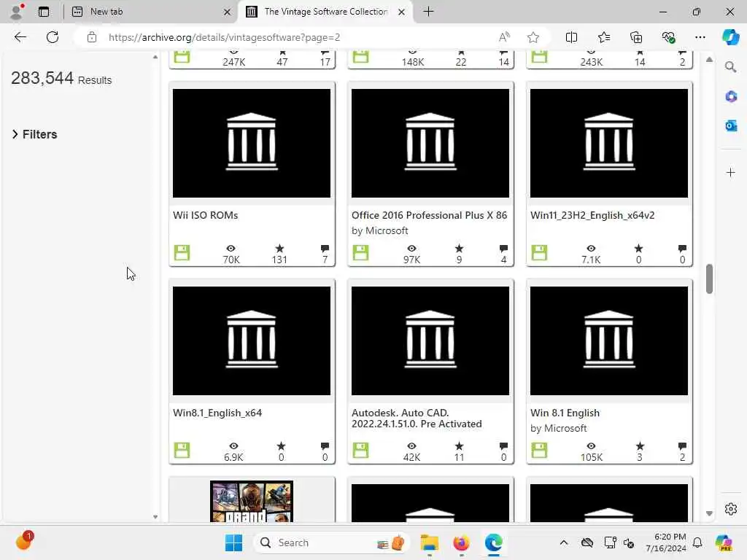Open tab actions menu button
Screen dimensions: 747x560
pos(44,12)
